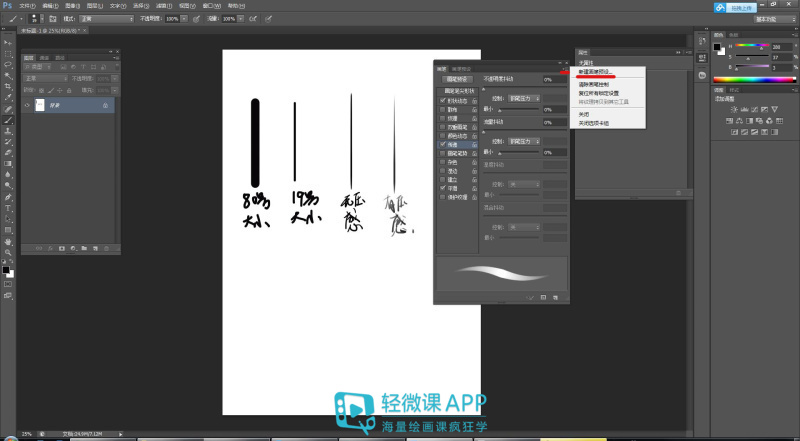Screen dimensions: 800x441
Task: Select the Crop tool in the toolbox
Action: point(8,86)
